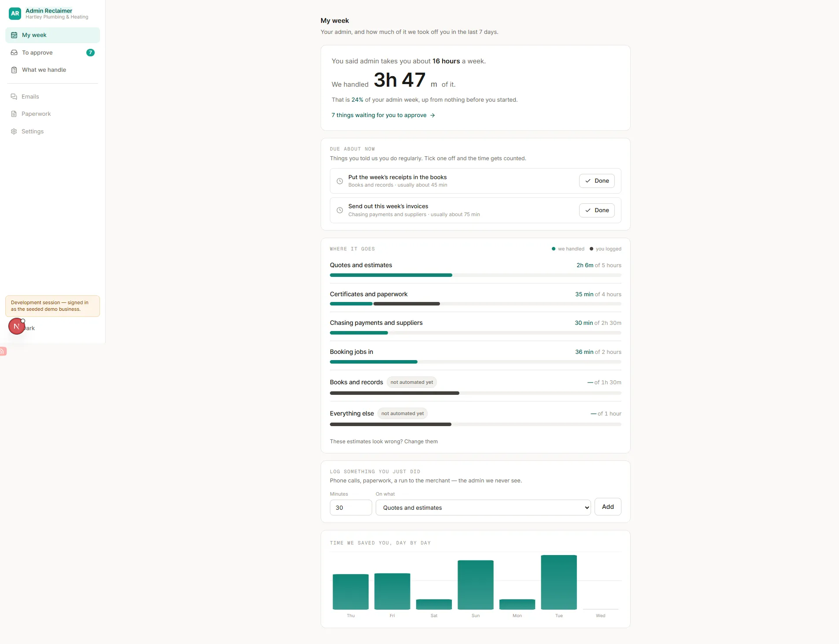Open the My week page
Image resolution: width=839 pixels, height=644 pixels.
52,35
